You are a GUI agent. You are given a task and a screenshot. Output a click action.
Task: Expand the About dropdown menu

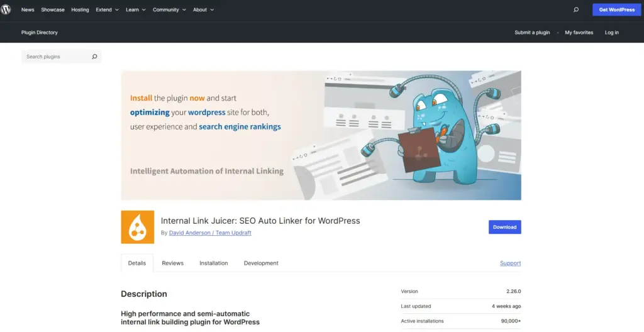203,10
